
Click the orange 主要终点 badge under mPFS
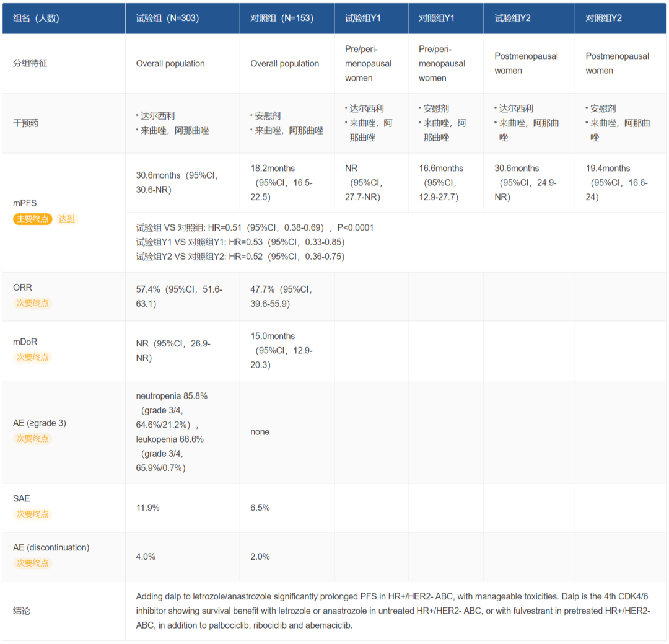tap(32, 219)
